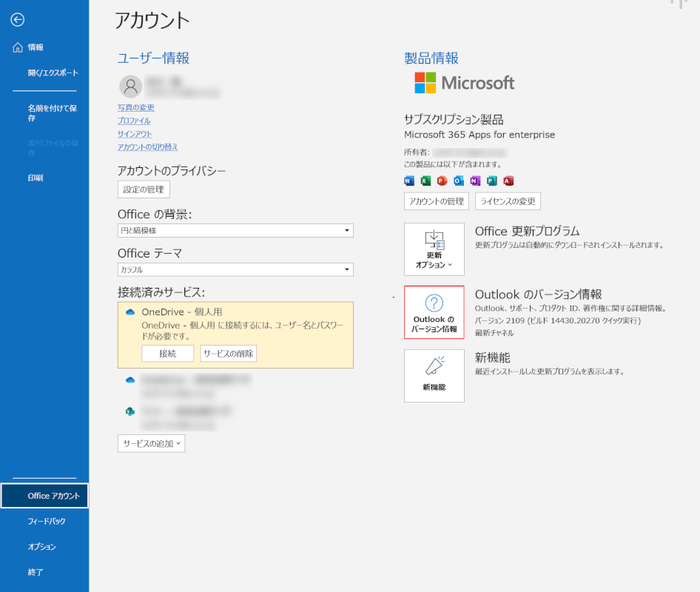Click the OneDrive - 個人用 service title

(x=182, y=312)
